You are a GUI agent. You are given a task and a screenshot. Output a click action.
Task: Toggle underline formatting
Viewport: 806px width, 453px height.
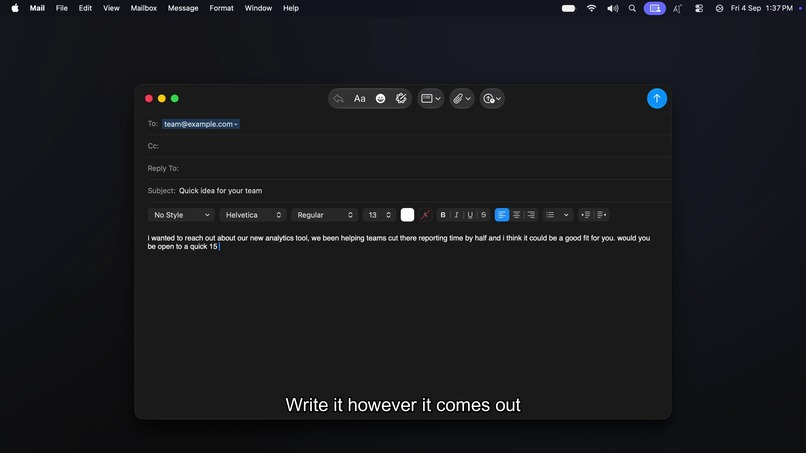point(470,215)
